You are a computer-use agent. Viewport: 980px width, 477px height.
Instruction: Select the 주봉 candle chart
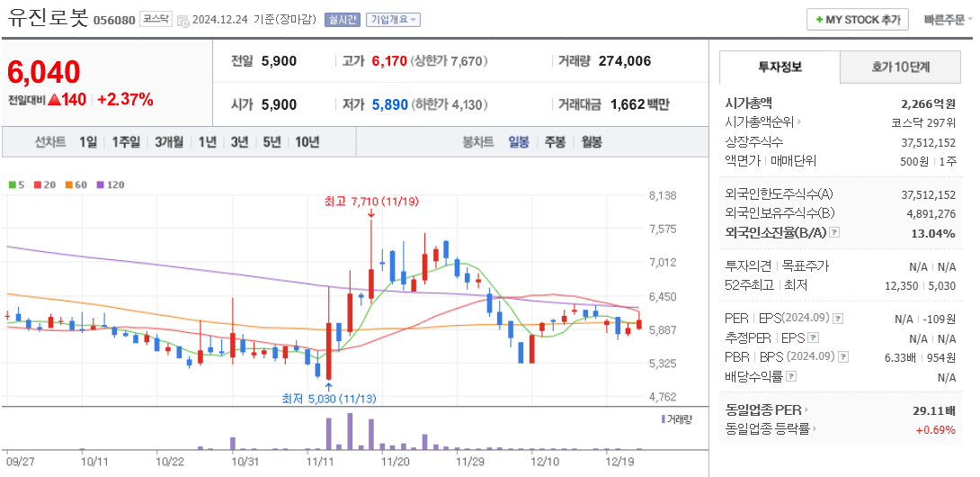555,142
